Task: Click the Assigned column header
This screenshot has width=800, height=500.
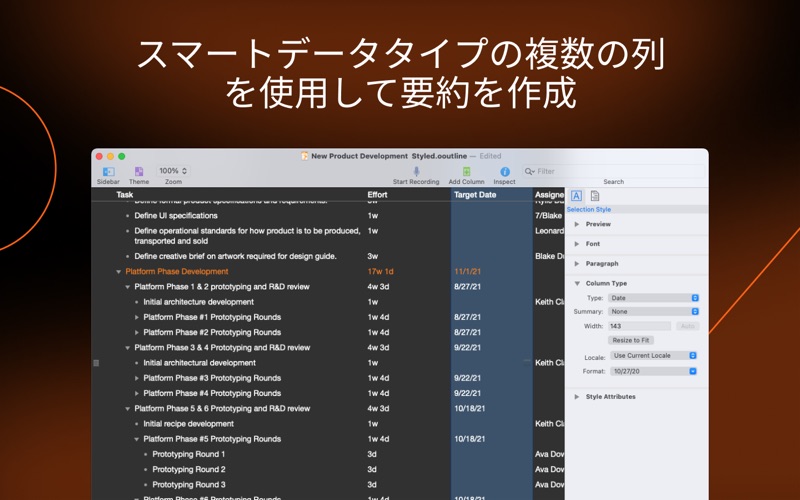Action: (549, 194)
